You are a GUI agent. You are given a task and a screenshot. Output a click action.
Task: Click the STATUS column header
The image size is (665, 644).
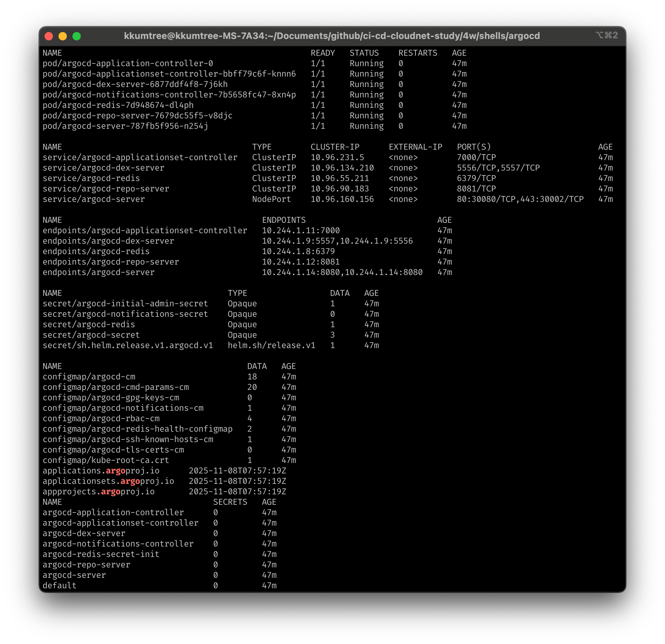tap(364, 53)
